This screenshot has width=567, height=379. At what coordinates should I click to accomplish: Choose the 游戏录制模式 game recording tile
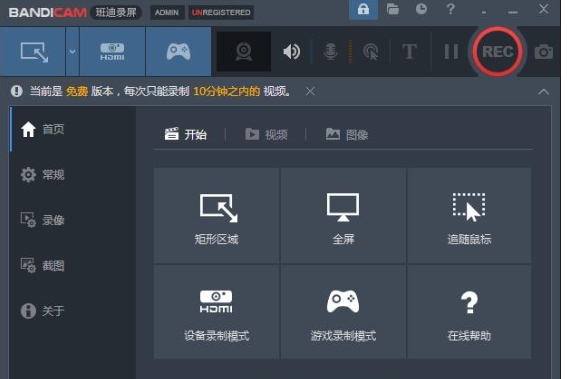tap(343, 312)
